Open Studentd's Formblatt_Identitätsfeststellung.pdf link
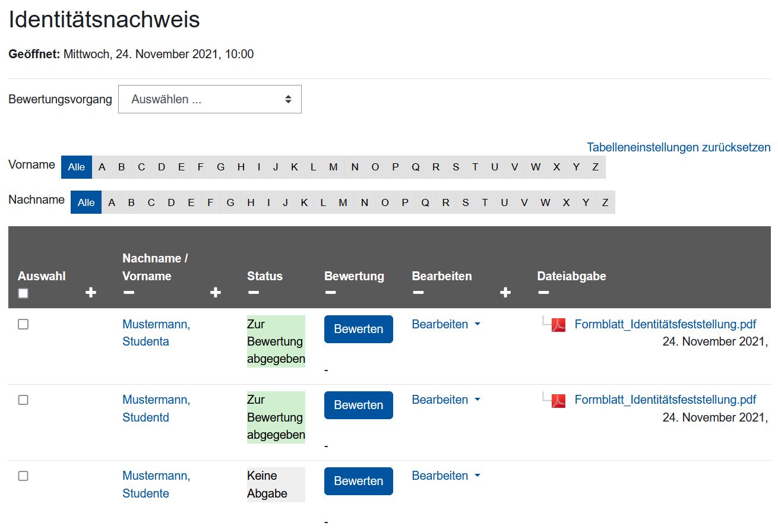Viewport: 778px width, 532px height. tap(666, 400)
